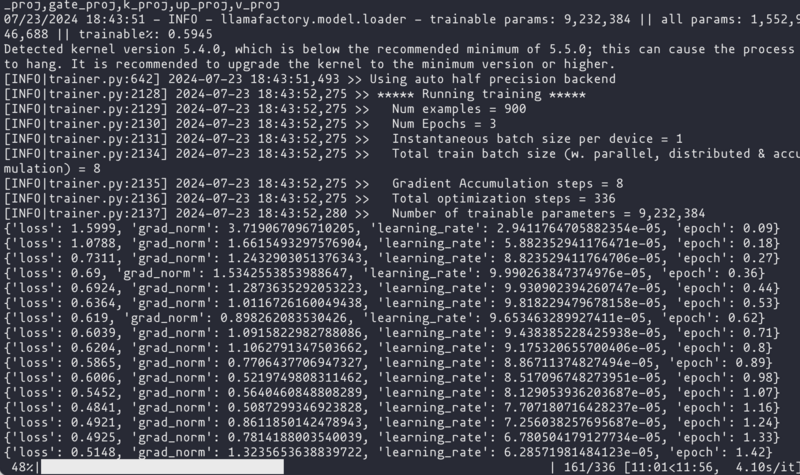This screenshot has height=475, width=800.
Task: Click the loss 0.4841 log entry
Action: point(392,408)
